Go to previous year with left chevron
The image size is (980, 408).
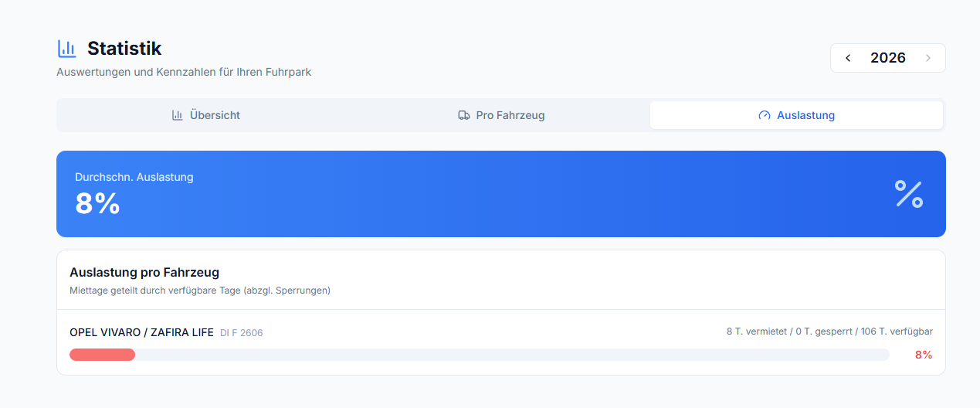click(848, 58)
